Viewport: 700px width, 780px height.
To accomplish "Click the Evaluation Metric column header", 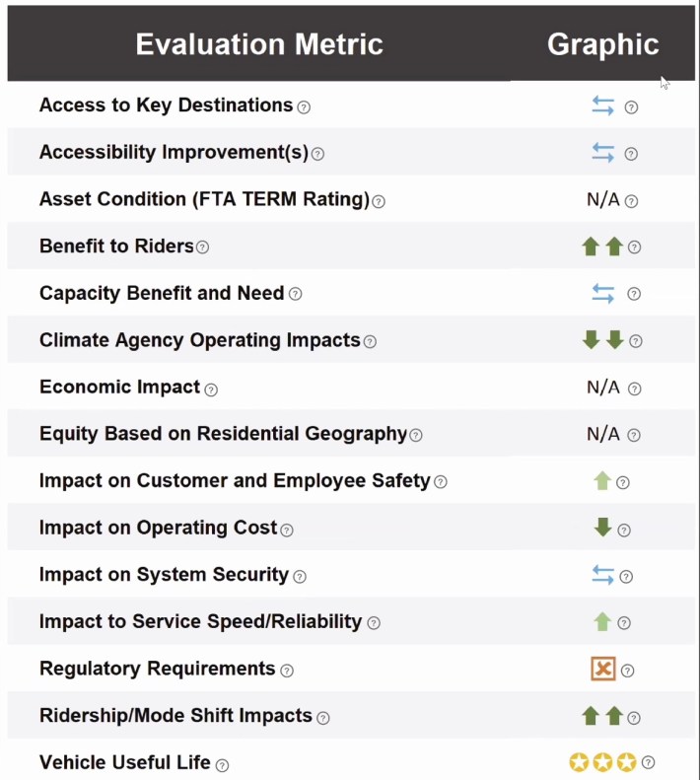I will [259, 44].
